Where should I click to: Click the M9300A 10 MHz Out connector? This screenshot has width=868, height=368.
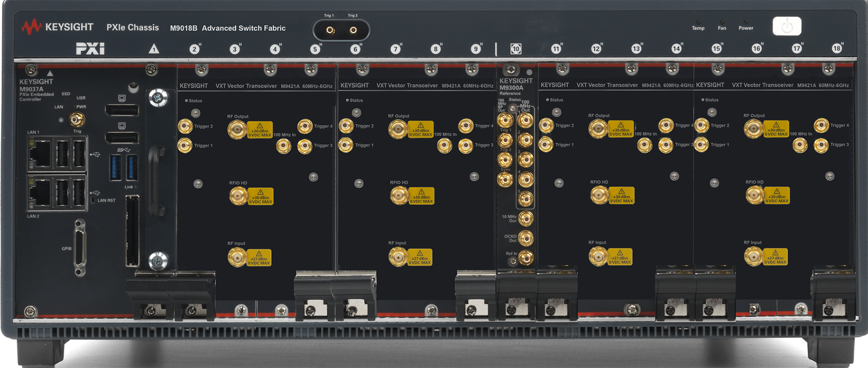(526, 218)
